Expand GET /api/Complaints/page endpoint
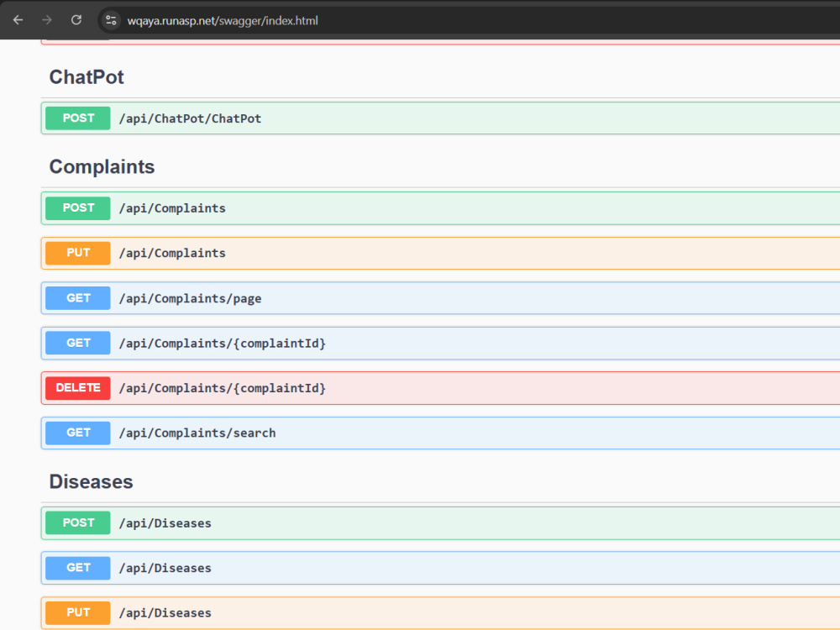Image resolution: width=840 pixels, height=630 pixels. (x=440, y=298)
